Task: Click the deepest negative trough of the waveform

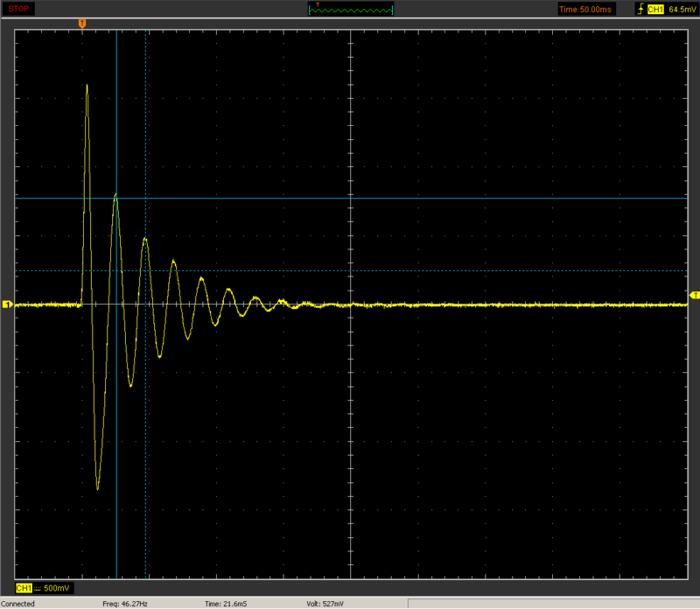Action: 97,488
